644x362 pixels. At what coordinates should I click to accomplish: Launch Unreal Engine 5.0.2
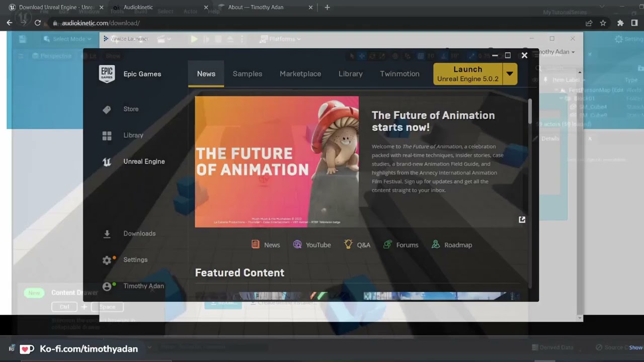tap(468, 74)
